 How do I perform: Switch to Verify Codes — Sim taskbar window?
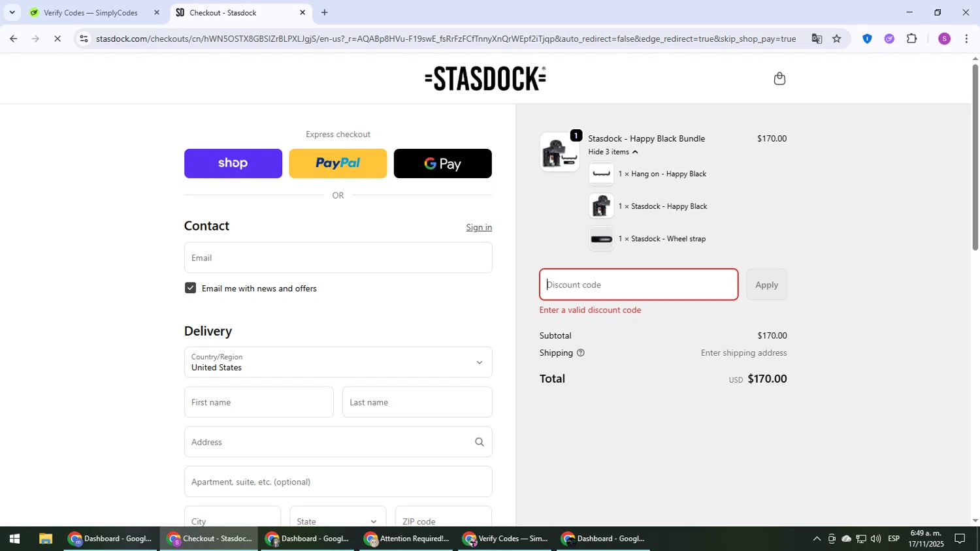click(x=505, y=539)
